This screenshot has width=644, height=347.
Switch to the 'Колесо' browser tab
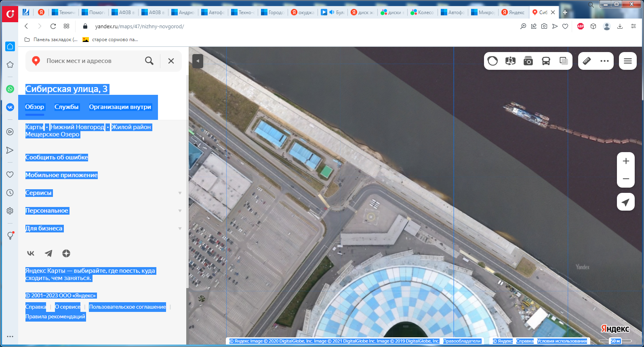point(423,13)
